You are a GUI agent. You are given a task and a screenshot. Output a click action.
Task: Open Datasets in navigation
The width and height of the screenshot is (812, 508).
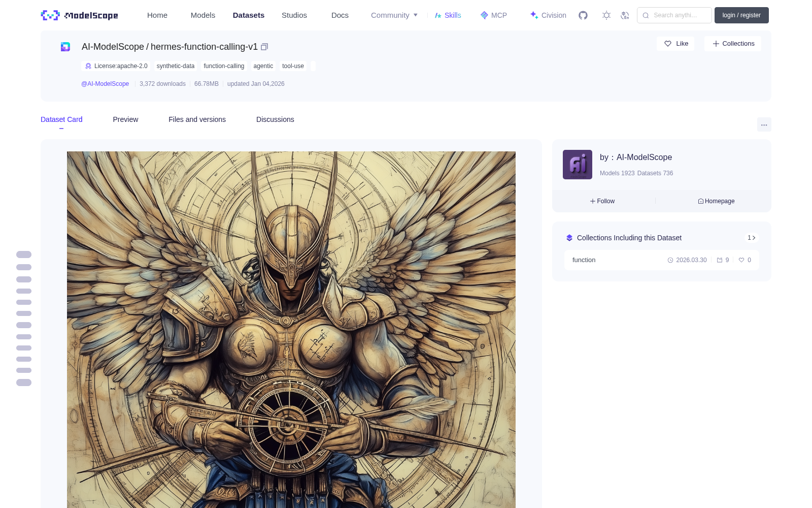(249, 15)
